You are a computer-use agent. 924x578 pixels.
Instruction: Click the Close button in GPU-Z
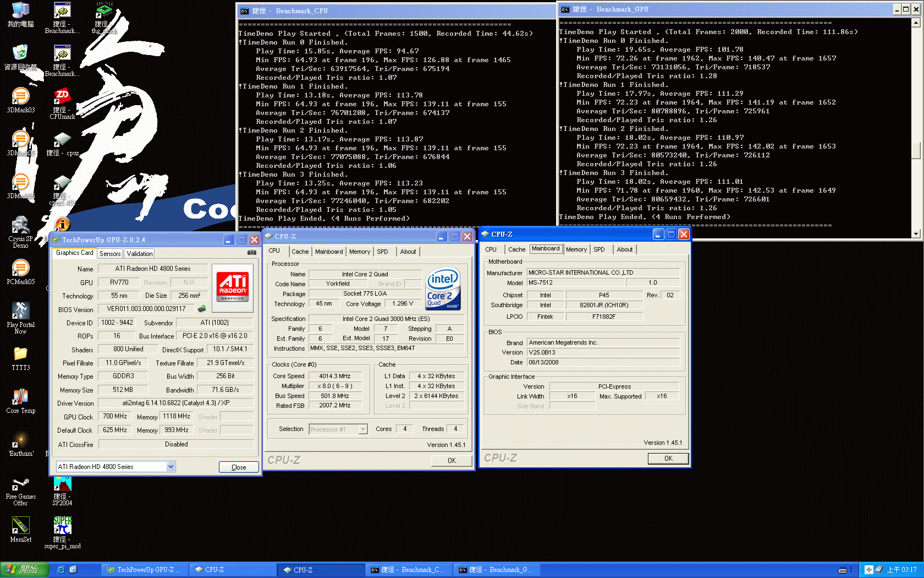click(x=239, y=467)
